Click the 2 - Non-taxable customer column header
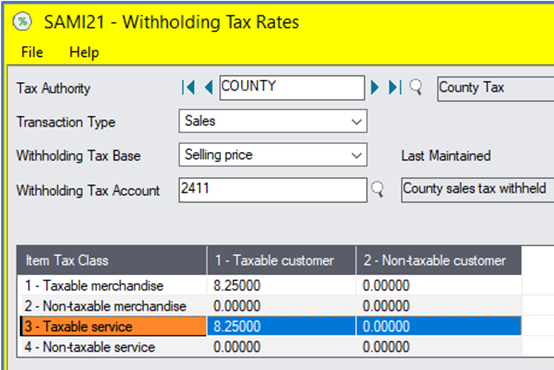 pos(438,260)
